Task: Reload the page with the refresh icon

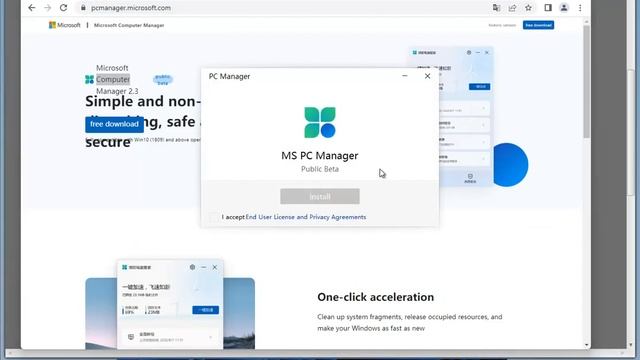Action: coord(63,8)
